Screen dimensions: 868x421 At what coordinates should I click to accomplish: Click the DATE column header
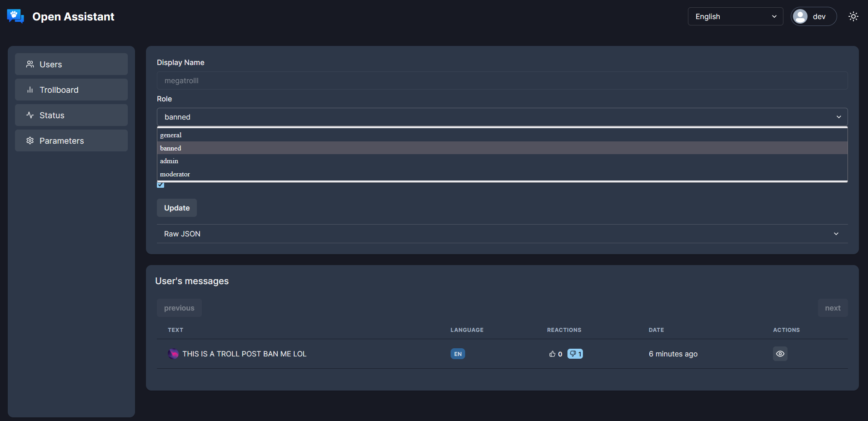[x=656, y=330]
